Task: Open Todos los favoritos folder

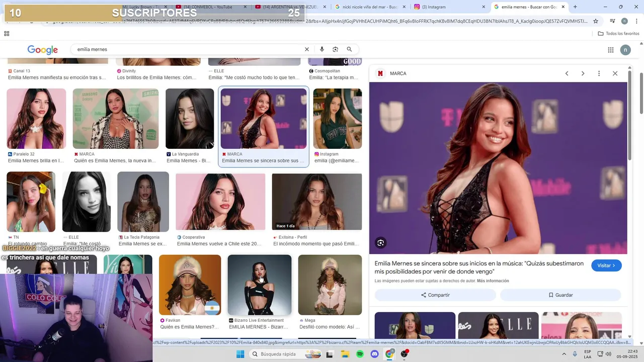Action: 618,34
